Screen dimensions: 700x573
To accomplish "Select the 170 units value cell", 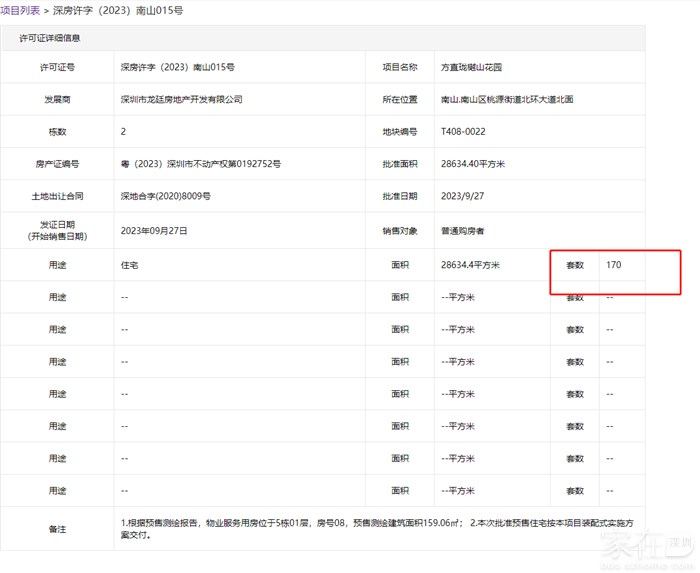I will point(614,265).
